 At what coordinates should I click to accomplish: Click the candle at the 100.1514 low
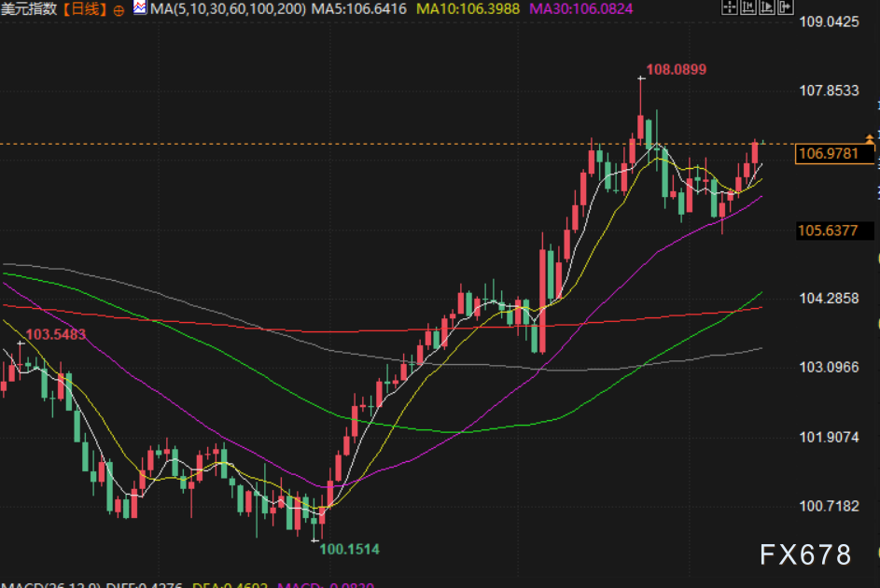click(x=314, y=519)
